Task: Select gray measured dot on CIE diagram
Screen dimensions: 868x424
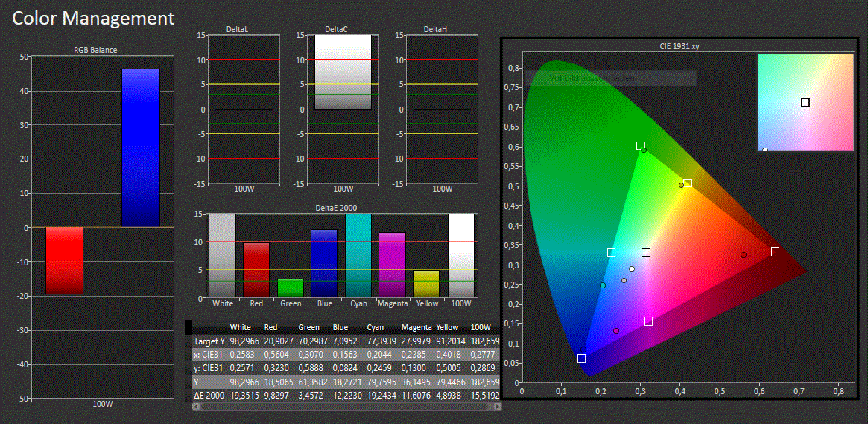Action: [x=624, y=281]
